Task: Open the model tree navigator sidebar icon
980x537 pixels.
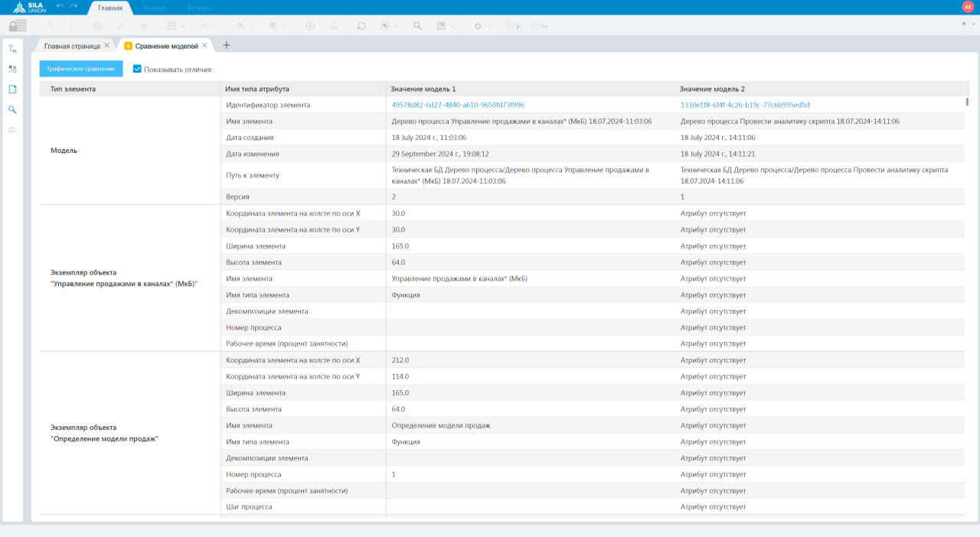Action: point(12,49)
